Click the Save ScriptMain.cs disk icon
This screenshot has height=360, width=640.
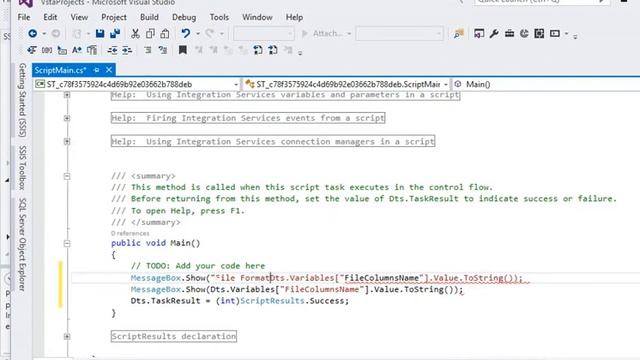pos(100,33)
